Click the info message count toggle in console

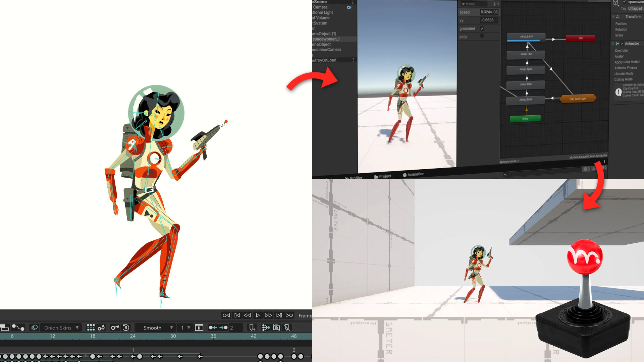[587, 169]
